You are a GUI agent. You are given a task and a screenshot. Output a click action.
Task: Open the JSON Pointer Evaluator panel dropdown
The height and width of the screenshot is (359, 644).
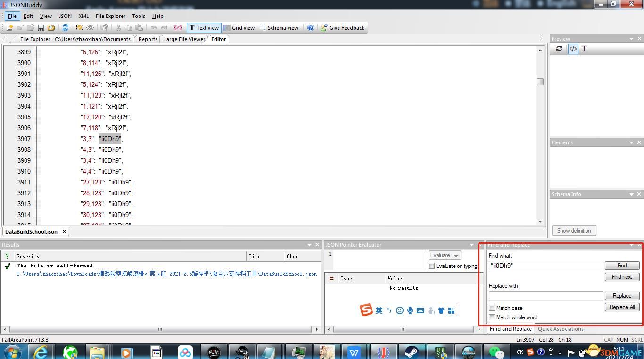(x=471, y=245)
